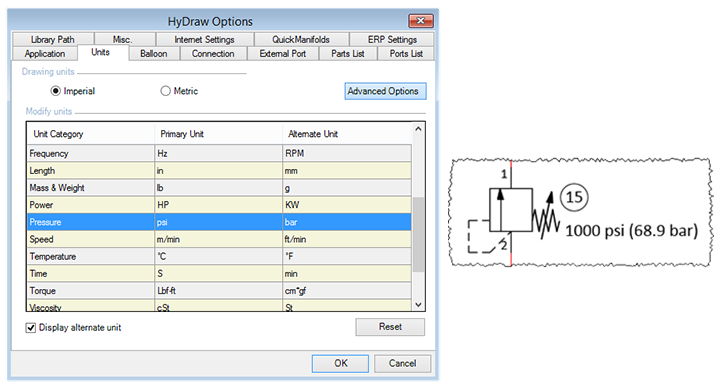The height and width of the screenshot is (391, 720).
Task: Click the scroll up arrow in units list
Action: click(x=418, y=129)
